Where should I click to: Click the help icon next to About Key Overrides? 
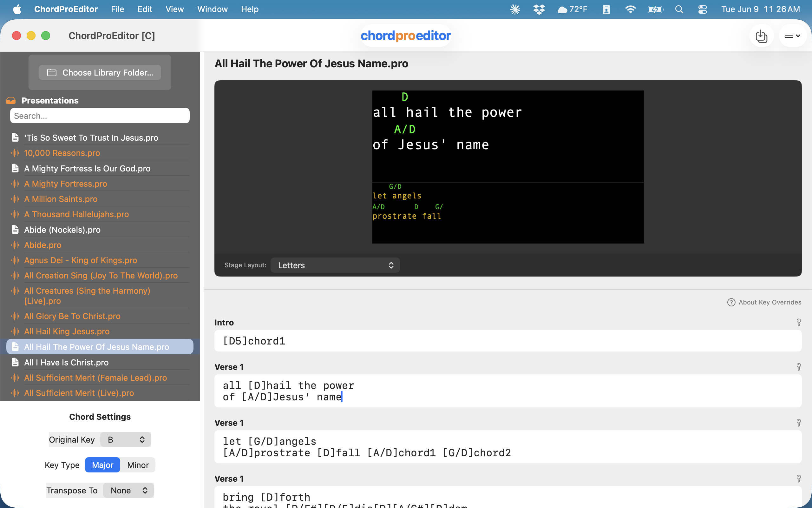(731, 302)
